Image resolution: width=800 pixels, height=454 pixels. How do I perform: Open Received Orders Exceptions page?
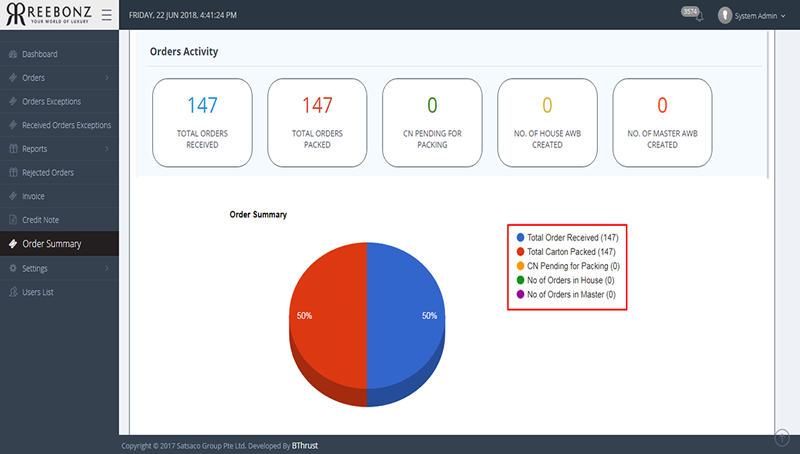click(66, 125)
